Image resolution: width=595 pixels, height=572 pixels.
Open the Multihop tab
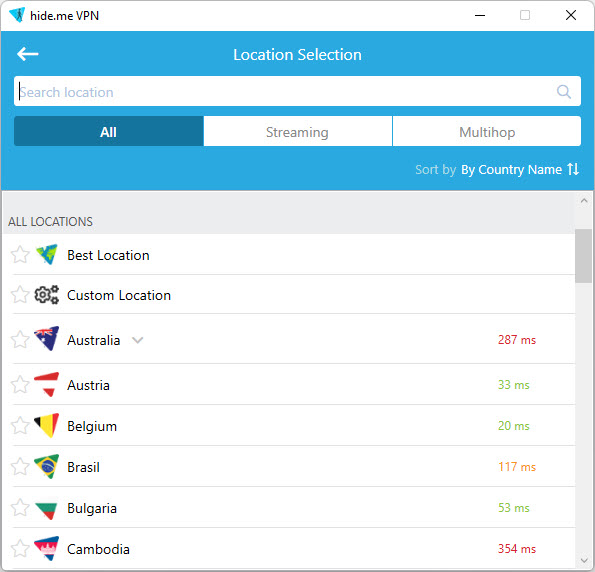487,132
